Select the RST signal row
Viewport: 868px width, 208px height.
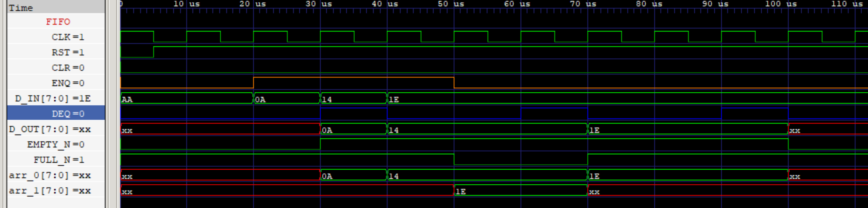(67, 52)
